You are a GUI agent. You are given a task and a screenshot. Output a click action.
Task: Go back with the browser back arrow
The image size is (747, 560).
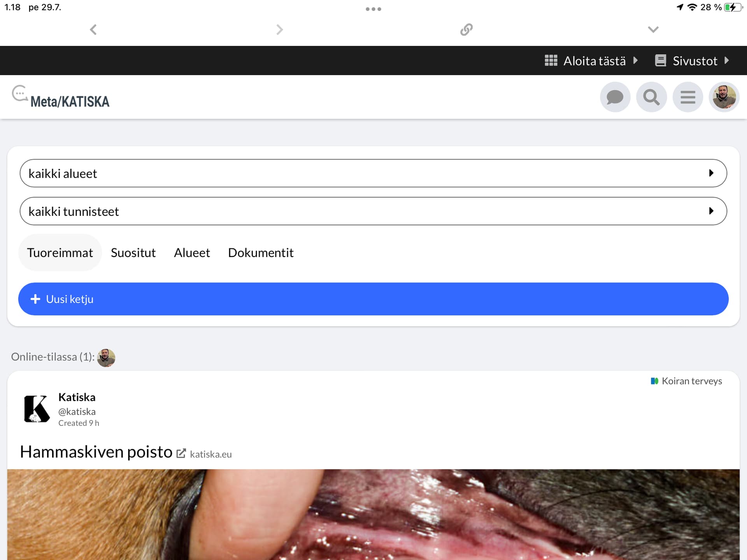[93, 30]
